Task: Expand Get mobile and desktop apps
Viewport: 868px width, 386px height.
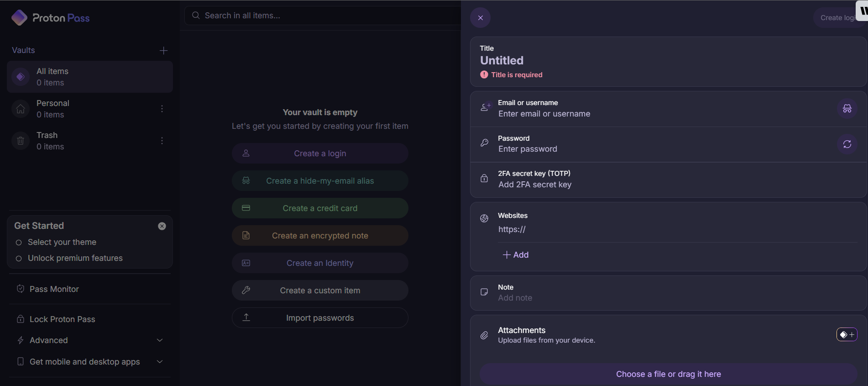Action: point(159,362)
